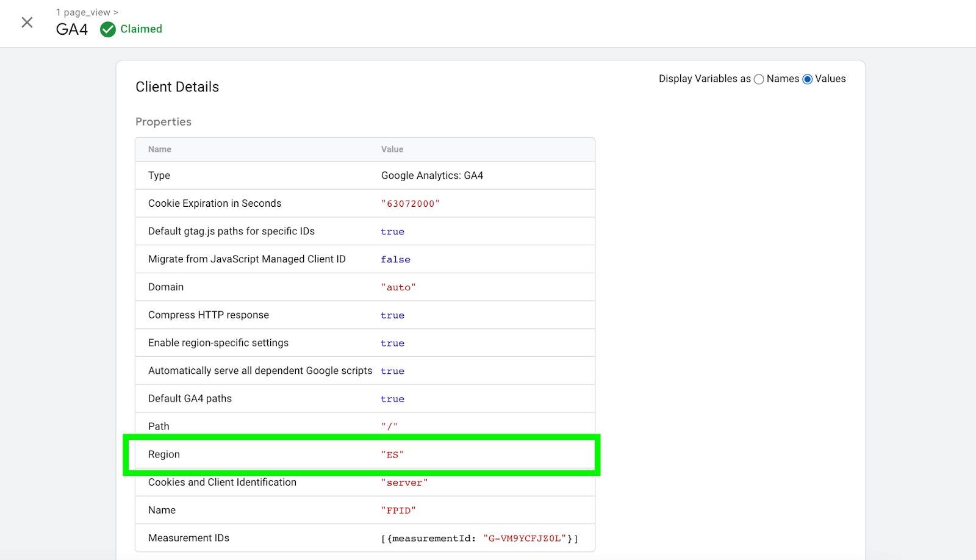The width and height of the screenshot is (976, 560).
Task: Select the Values radio button
Action: 808,79
